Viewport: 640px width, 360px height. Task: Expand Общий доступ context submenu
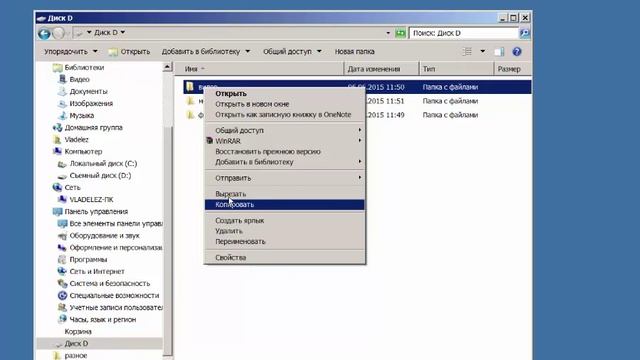284,130
